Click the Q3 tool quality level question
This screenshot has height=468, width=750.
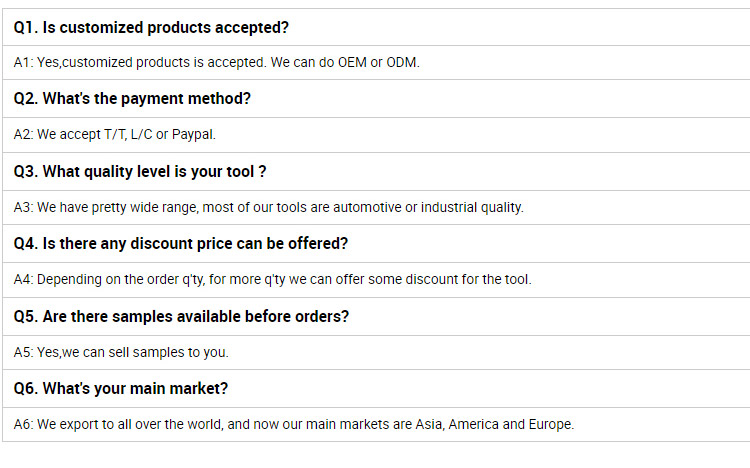(140, 171)
